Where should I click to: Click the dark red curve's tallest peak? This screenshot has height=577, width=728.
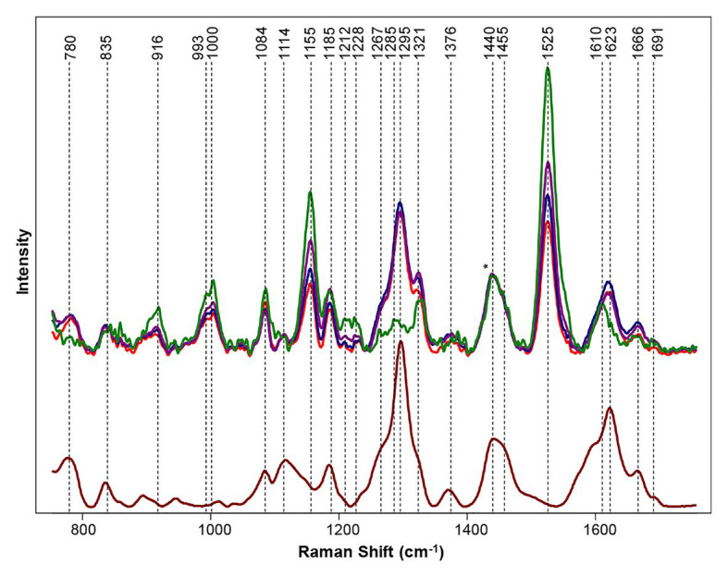coord(401,341)
